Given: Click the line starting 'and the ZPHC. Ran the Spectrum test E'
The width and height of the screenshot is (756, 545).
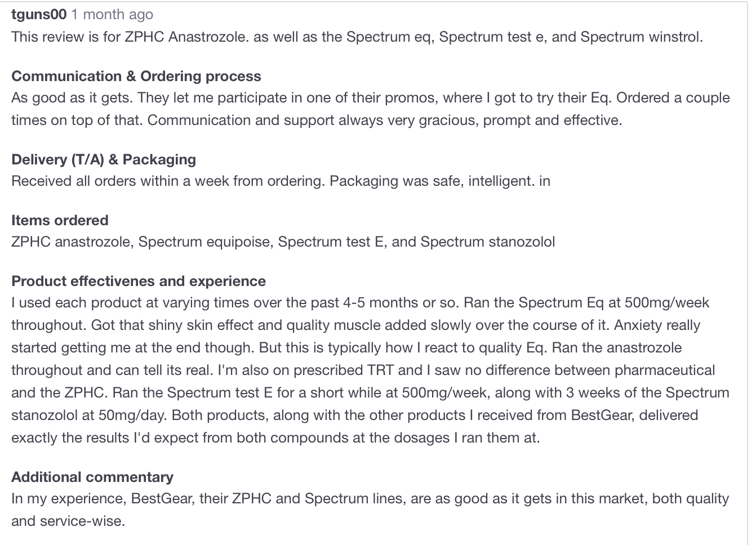Looking at the screenshot, I should tap(370, 393).
